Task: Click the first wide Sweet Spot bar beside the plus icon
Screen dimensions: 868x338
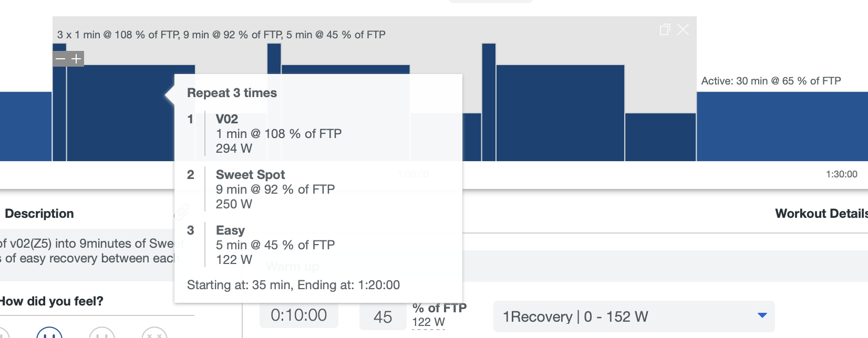Action: [121, 113]
